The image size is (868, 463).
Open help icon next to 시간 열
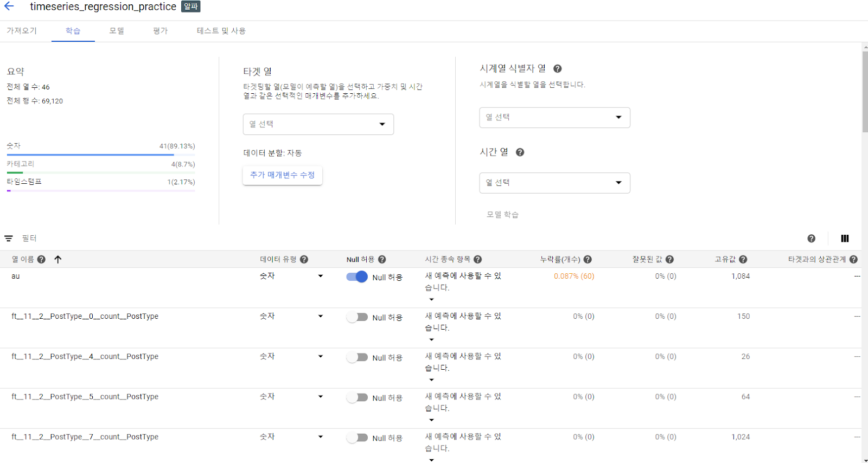point(520,152)
